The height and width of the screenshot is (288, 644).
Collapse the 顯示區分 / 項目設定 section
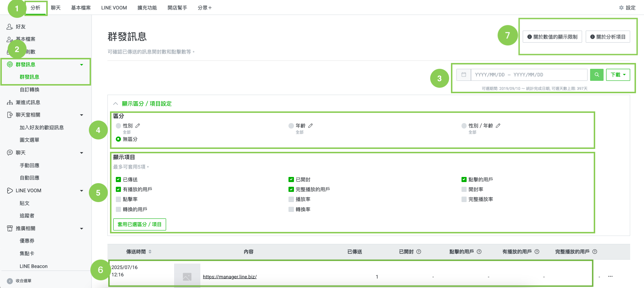click(115, 104)
